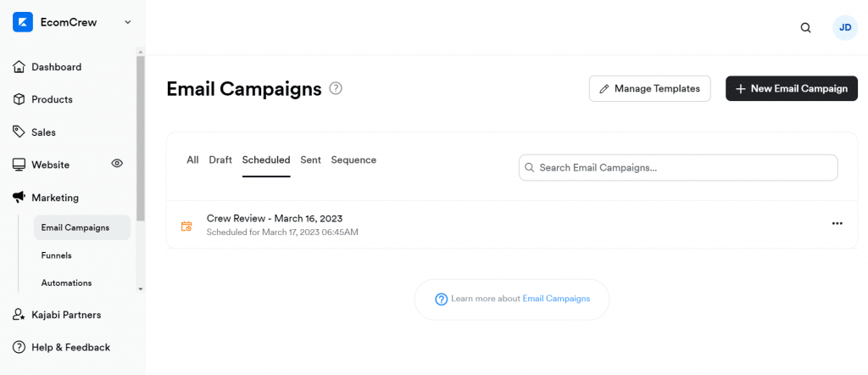Open the search magnifier icon in header
The image size is (868, 375).
[x=805, y=28]
